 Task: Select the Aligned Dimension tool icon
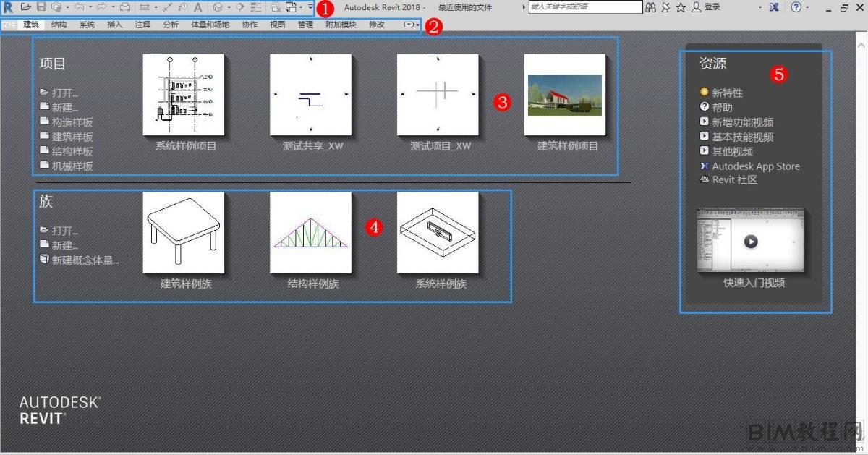[167, 7]
